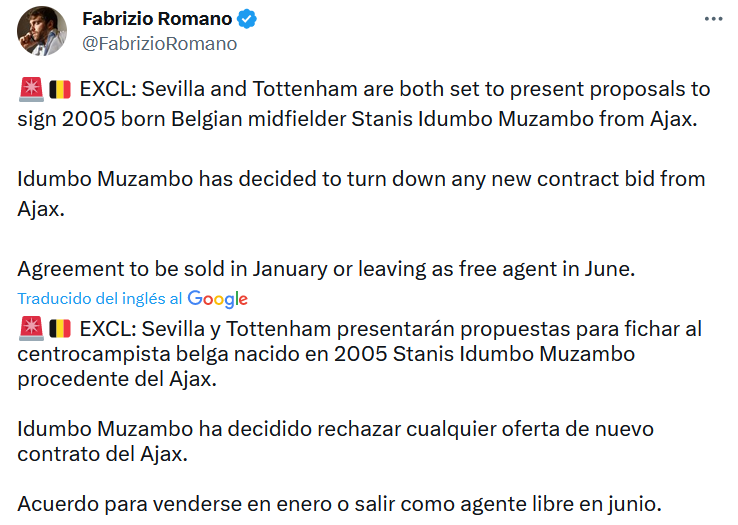Click the siren emoji in the English tweet
The height and width of the screenshot is (525, 738).
coord(31,89)
